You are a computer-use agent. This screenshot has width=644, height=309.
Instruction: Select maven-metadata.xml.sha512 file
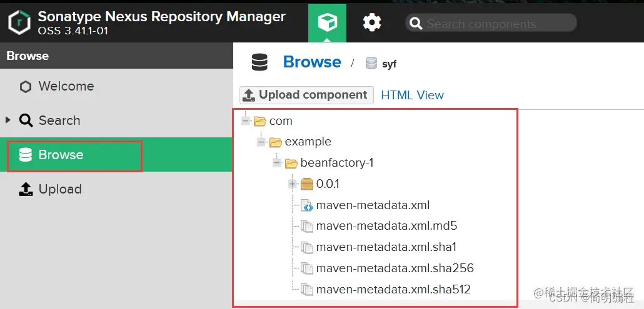[393, 289]
